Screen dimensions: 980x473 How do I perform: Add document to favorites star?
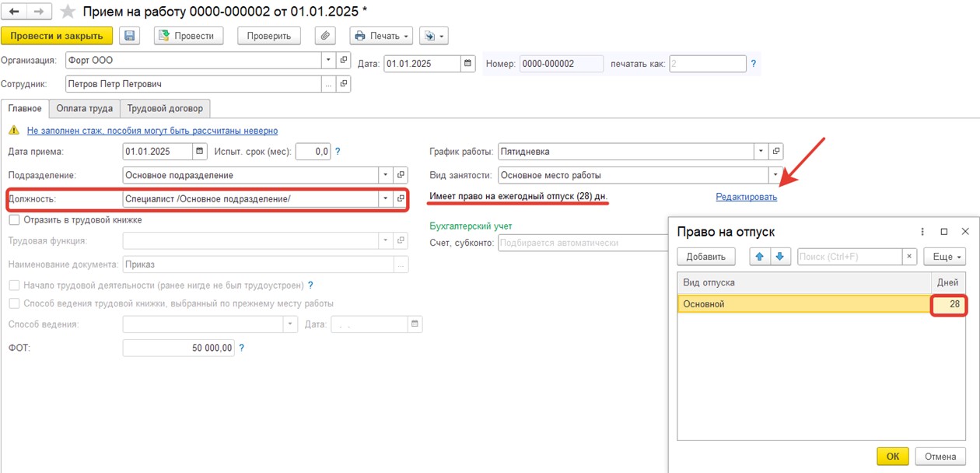68,12
